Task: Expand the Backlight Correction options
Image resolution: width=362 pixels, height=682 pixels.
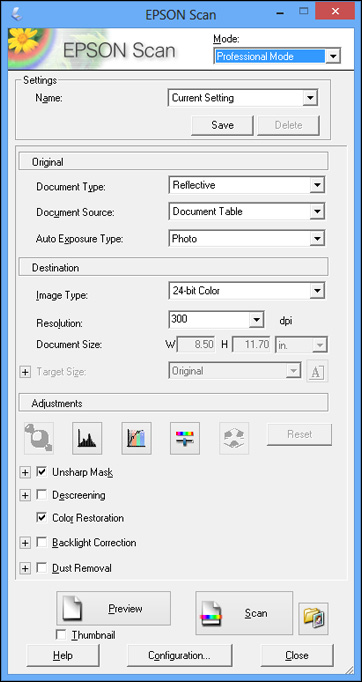Action: (x=25, y=543)
